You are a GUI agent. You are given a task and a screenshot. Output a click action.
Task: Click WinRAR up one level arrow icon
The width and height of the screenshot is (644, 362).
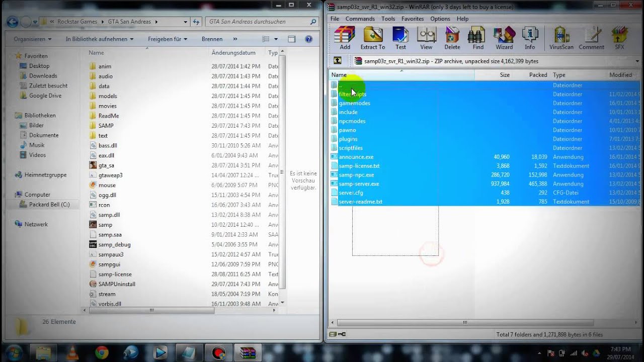(x=338, y=61)
